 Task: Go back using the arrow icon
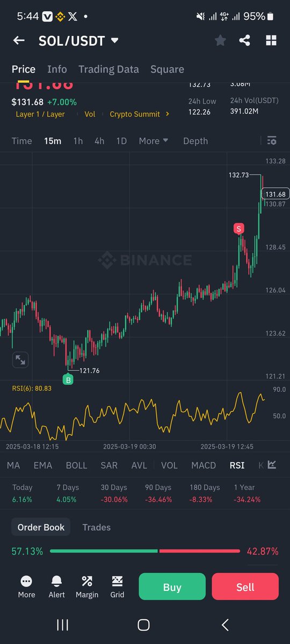point(19,41)
